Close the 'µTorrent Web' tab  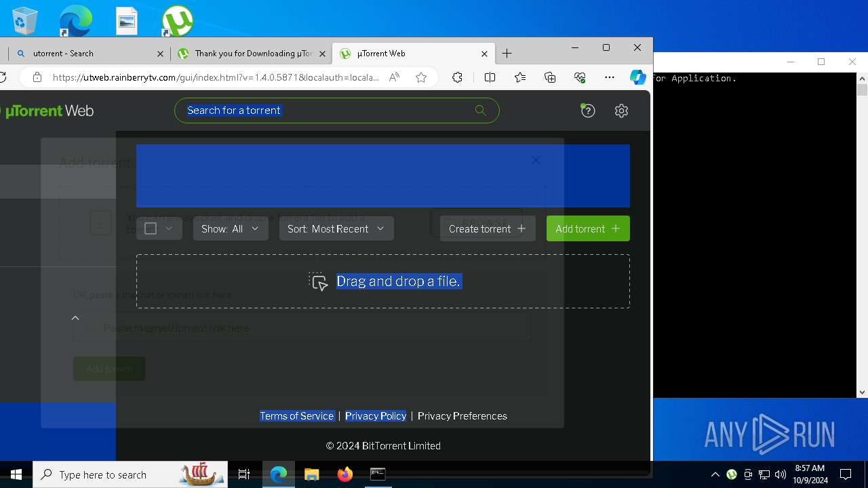point(484,54)
